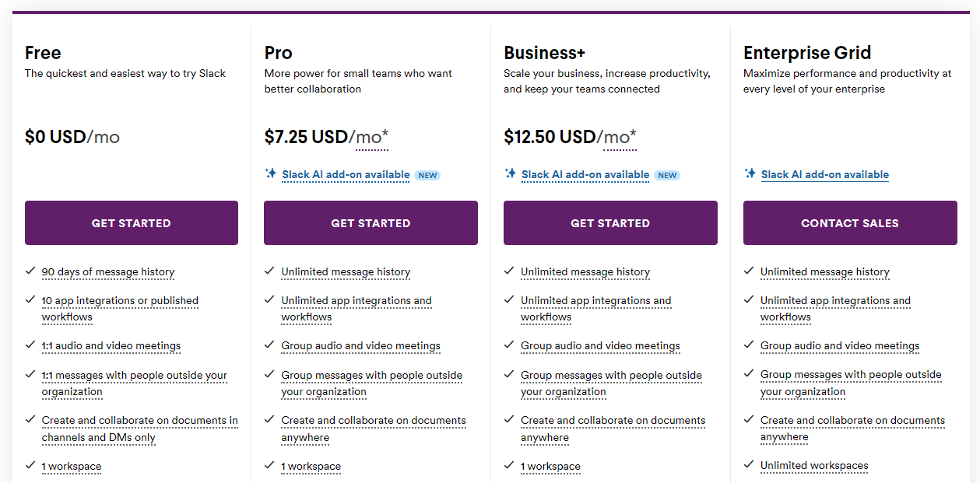This screenshot has width=980, height=483.
Task: Open Slack AI add-on link under Business+
Action: point(585,174)
